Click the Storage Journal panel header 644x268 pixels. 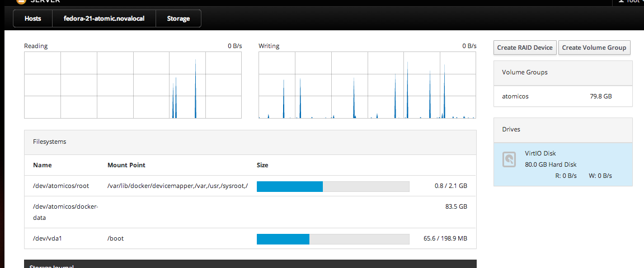[250, 264]
